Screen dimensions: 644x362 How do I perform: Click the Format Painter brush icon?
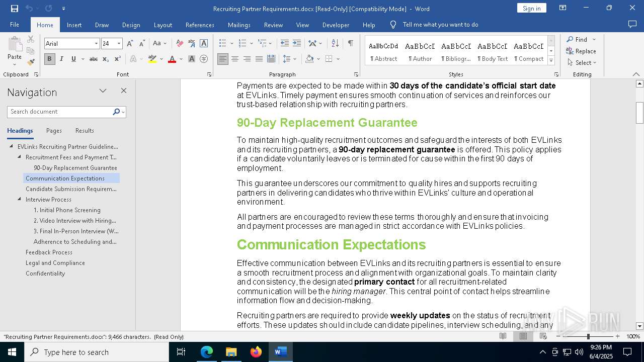(31, 62)
